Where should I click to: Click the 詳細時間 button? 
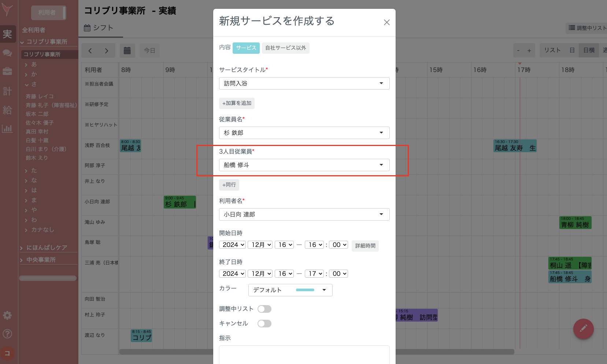[x=365, y=246]
